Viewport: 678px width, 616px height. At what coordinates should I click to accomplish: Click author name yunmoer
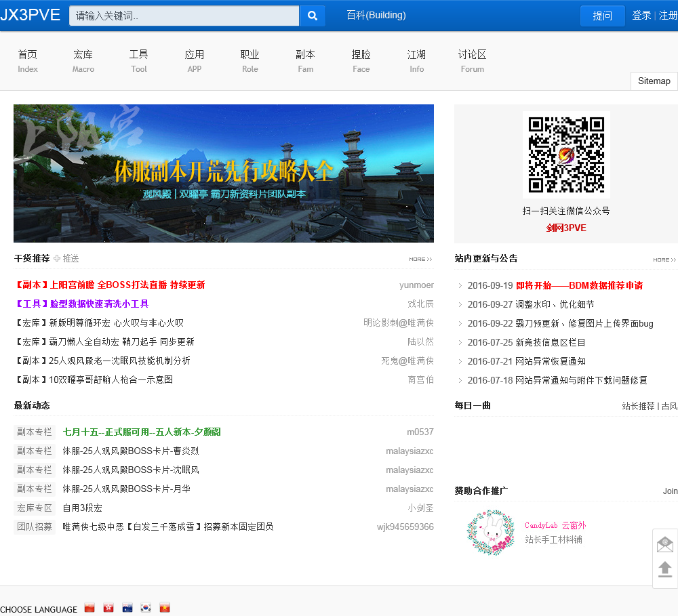click(x=416, y=285)
